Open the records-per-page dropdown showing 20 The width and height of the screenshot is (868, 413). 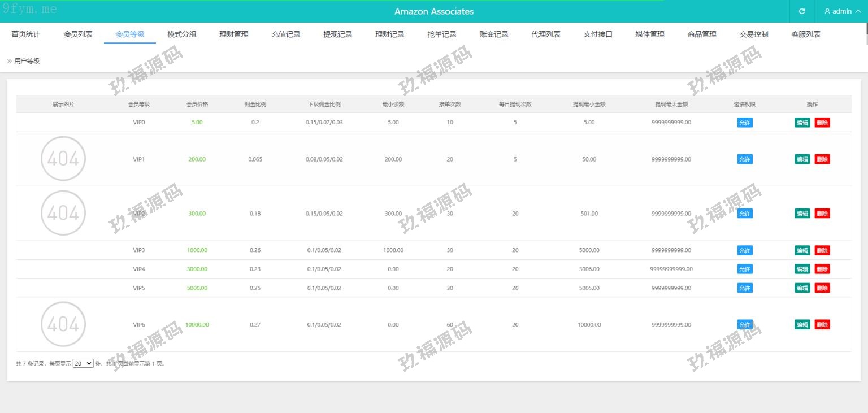[x=83, y=364]
